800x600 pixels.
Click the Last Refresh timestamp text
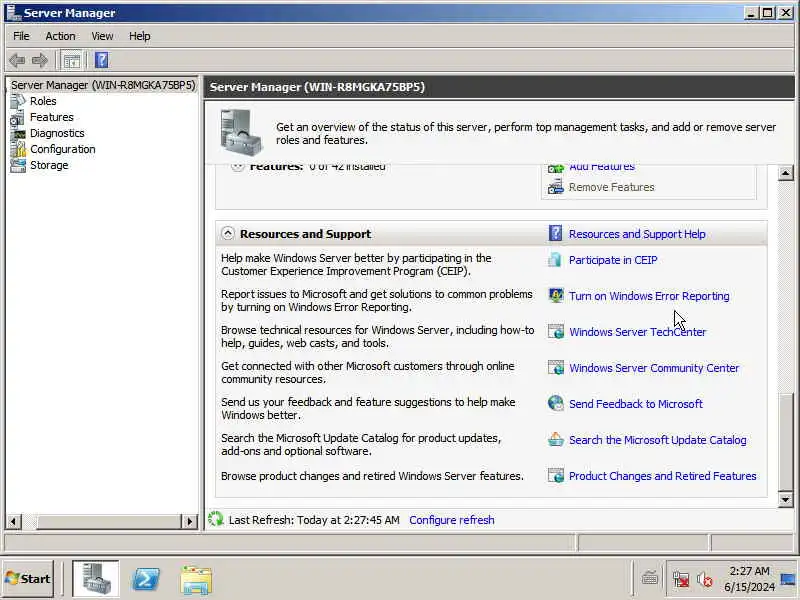314,520
